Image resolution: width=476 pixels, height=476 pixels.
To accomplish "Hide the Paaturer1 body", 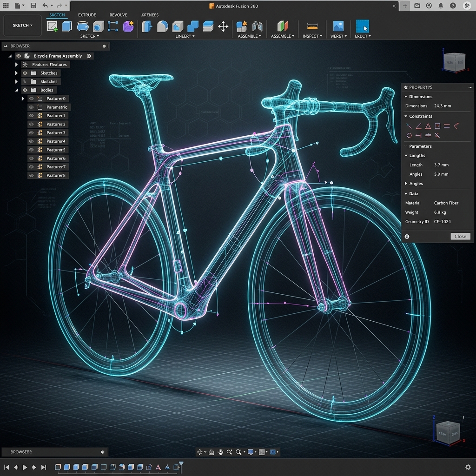I will pyautogui.click(x=31, y=115).
